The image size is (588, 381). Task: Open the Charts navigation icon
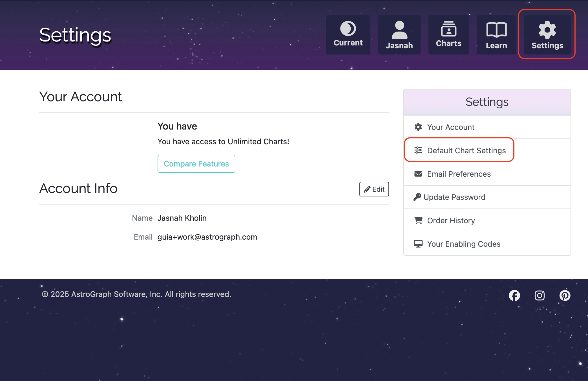[x=448, y=29]
